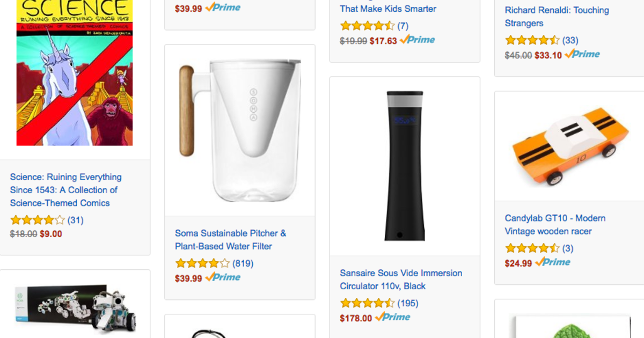Viewport: 644px width, 338px height.
Task: Open Richard Renaldi: Touching Strangers link
Action: 557,17
